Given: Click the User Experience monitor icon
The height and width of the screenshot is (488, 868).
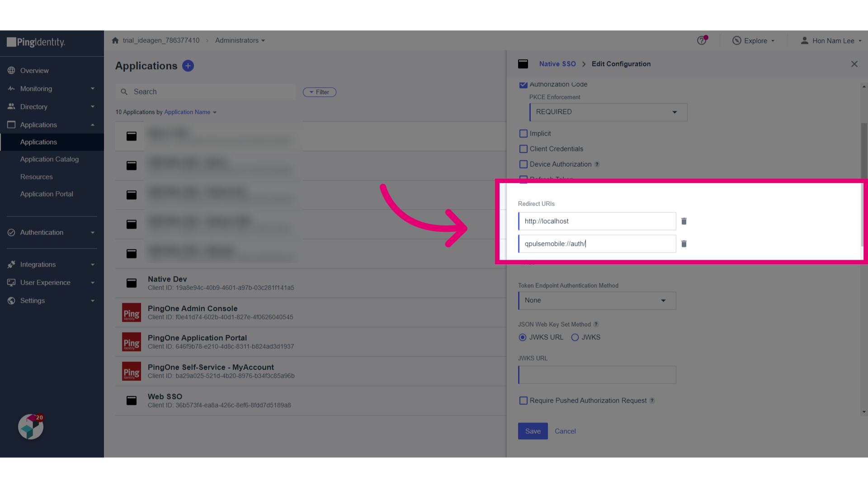Looking at the screenshot, I should 11,282.
